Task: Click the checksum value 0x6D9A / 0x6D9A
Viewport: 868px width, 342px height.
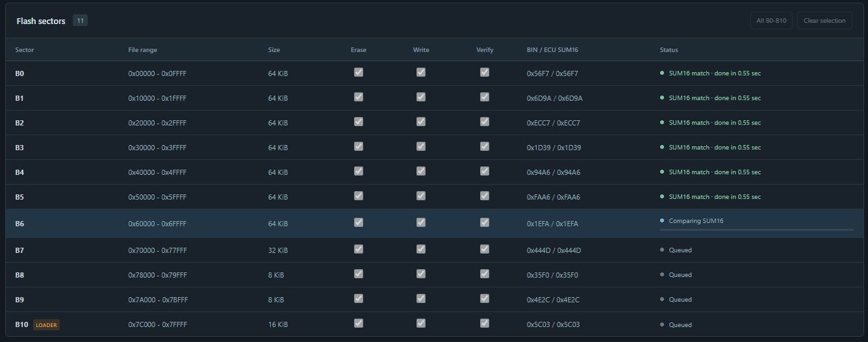Action: pyautogui.click(x=555, y=98)
